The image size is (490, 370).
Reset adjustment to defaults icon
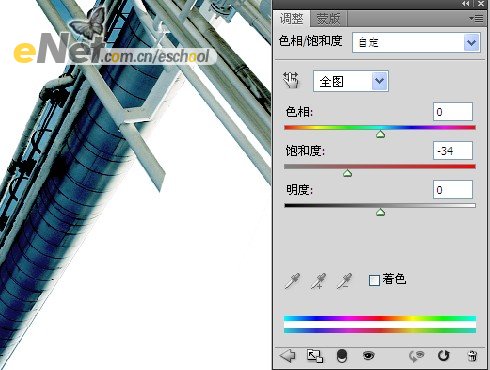click(x=443, y=356)
